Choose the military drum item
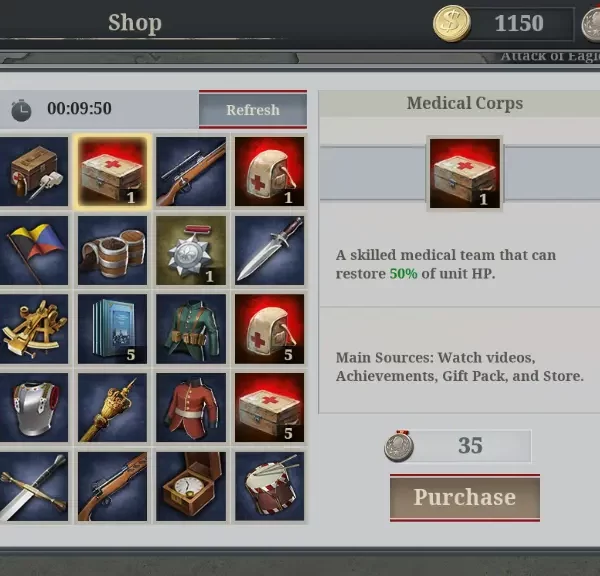 [270, 486]
